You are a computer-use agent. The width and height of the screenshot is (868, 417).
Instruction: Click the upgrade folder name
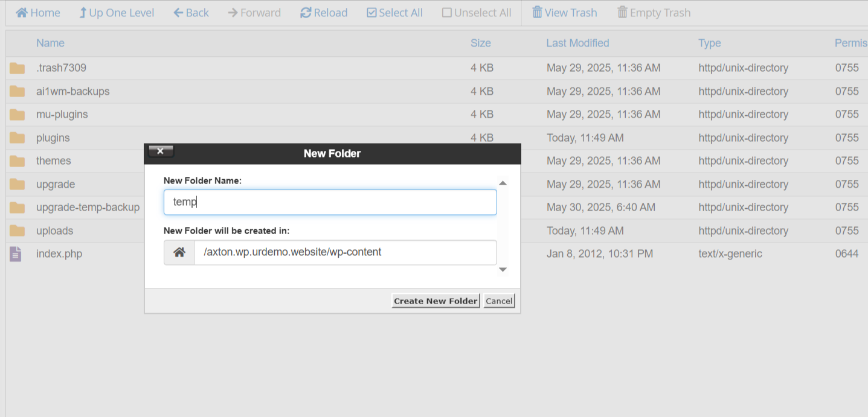coord(56,184)
